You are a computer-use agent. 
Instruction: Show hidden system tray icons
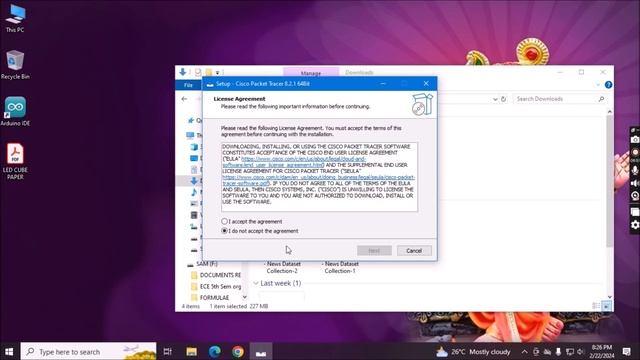(525, 351)
